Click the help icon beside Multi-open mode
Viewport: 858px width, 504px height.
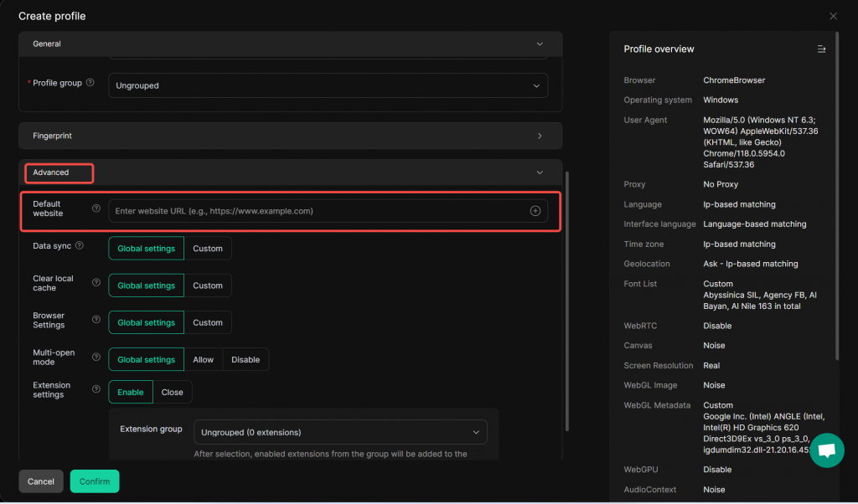point(96,357)
